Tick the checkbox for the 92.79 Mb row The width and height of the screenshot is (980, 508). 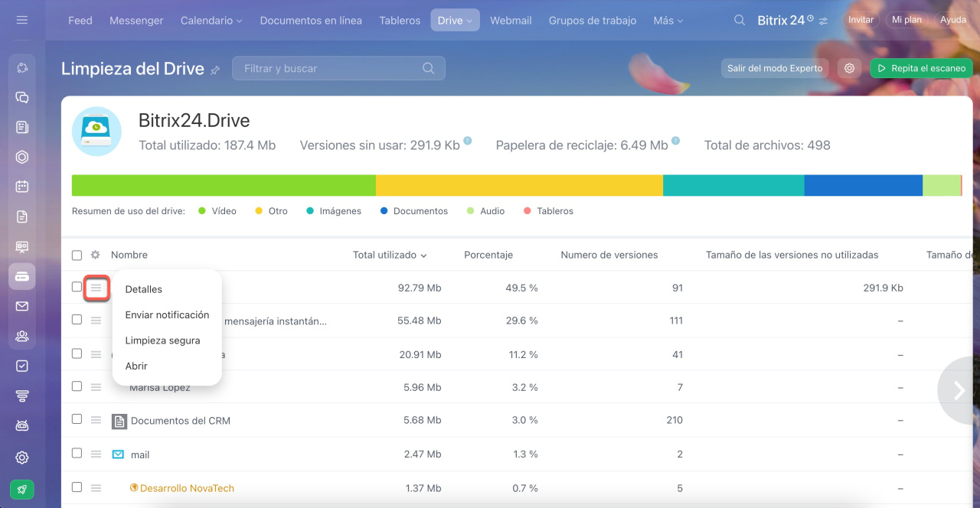pos(77,287)
